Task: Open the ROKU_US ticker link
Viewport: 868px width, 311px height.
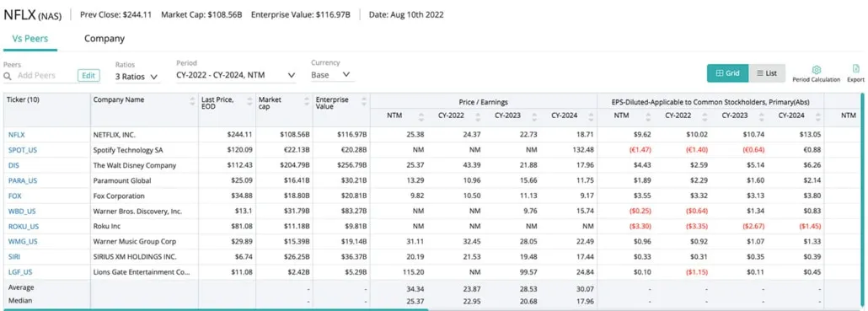Action: click(x=24, y=227)
